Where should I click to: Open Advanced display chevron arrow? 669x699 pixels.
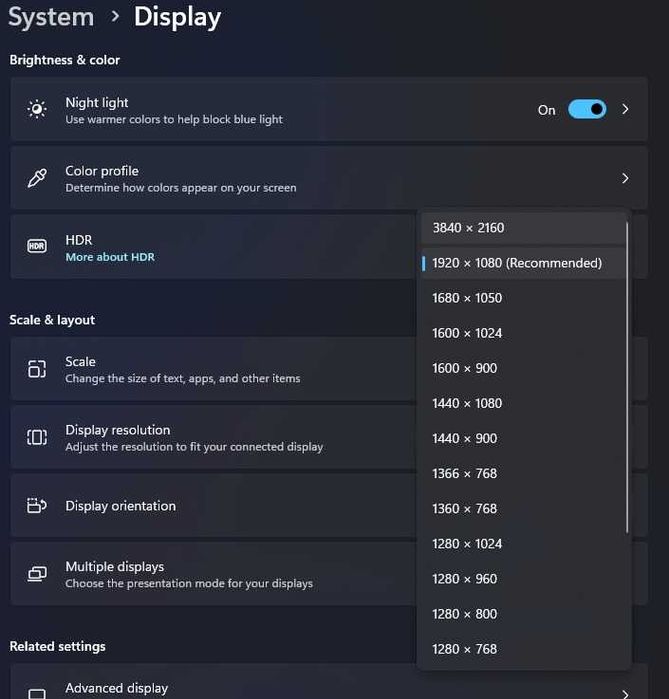coord(625,694)
